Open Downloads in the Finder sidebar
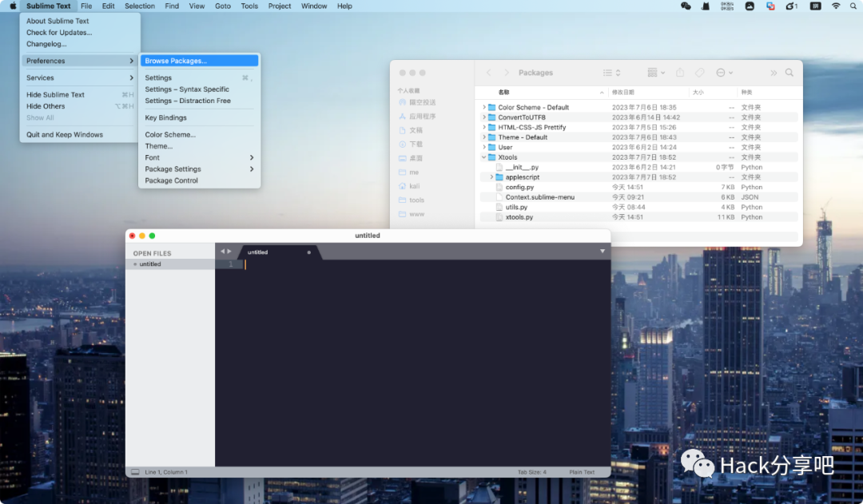Screen dimensions: 863x504 (x=411, y=144)
